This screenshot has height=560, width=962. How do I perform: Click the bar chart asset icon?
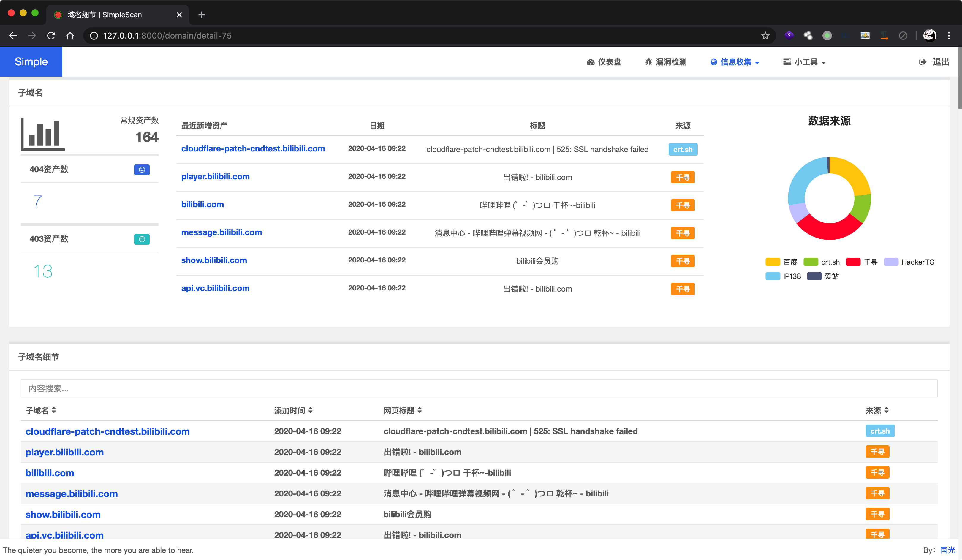point(42,135)
